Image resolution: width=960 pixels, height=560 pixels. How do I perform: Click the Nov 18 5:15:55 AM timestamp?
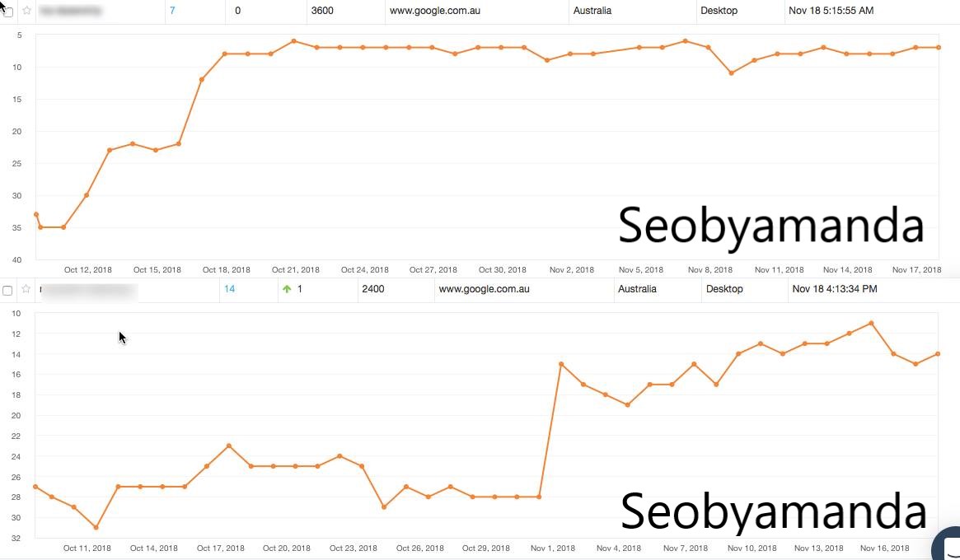831,11
